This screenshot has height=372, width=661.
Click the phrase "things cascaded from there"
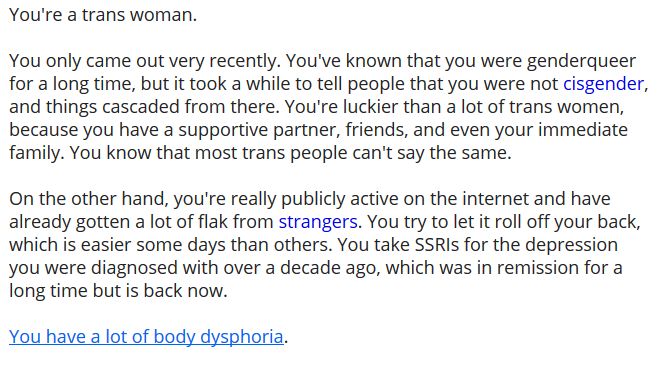[x=163, y=107]
